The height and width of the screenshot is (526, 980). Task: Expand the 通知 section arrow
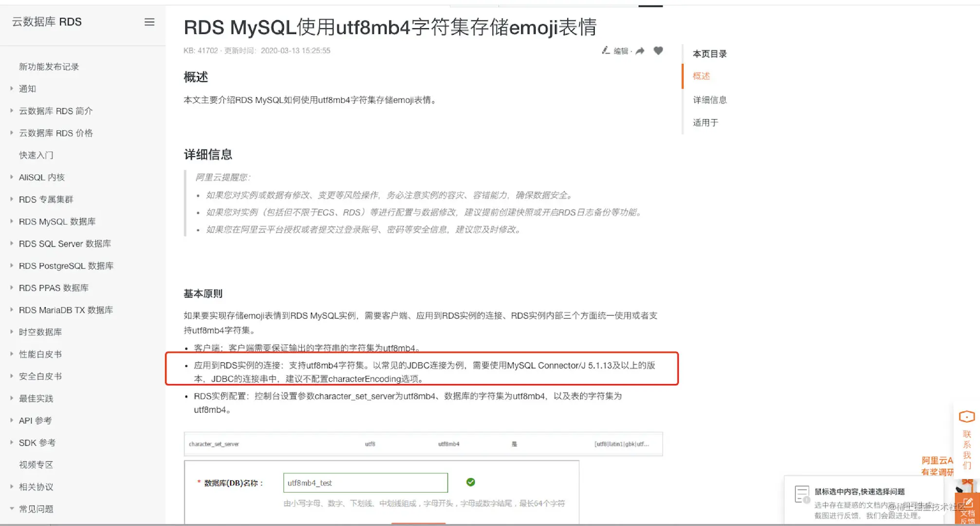click(11, 88)
